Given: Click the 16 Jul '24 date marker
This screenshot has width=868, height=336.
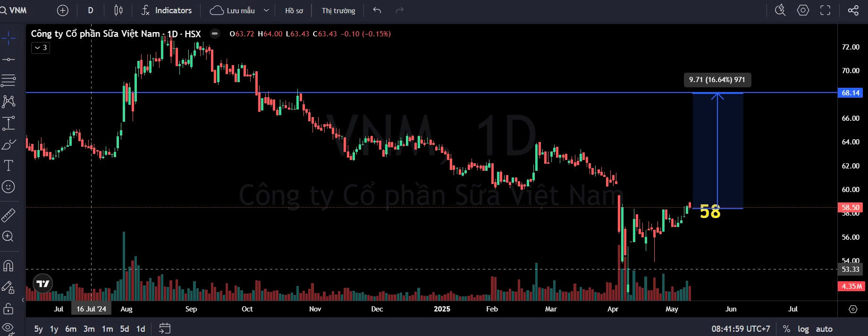Looking at the screenshot, I should tap(91, 309).
